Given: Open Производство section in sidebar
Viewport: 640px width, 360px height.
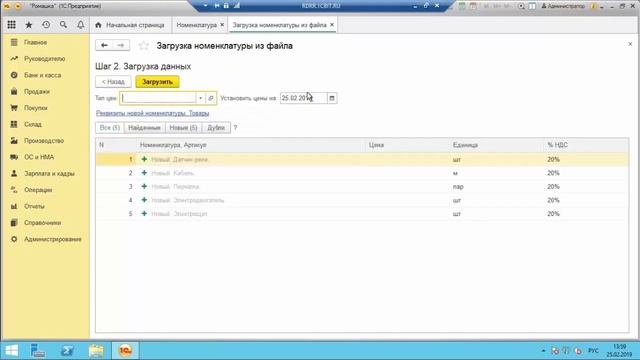Looking at the screenshot, I should click(x=45, y=140).
